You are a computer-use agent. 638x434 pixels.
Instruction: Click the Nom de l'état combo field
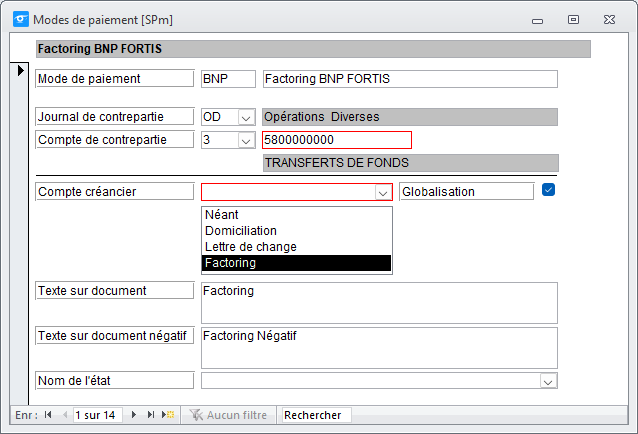379,381
